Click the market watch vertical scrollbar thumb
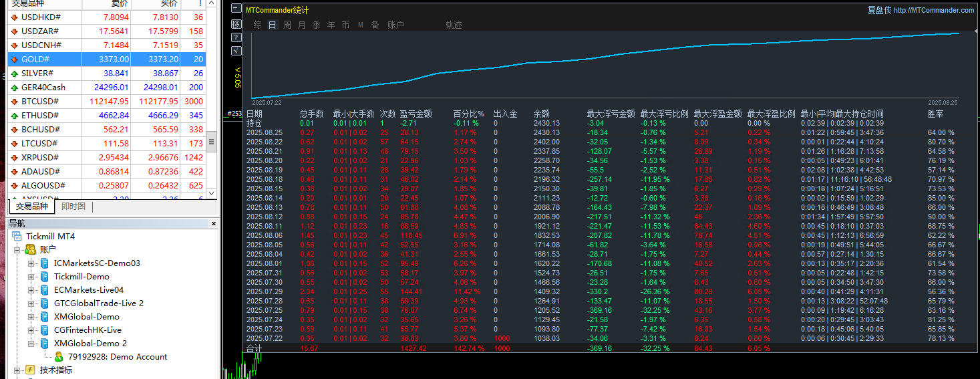The height and width of the screenshot is (379, 980). pyautogui.click(x=212, y=142)
